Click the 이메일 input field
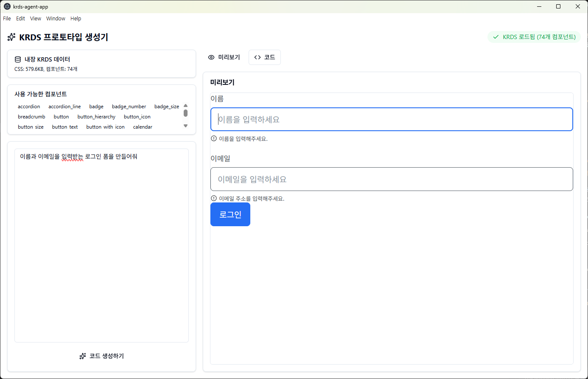This screenshot has width=588, height=379. pos(392,179)
